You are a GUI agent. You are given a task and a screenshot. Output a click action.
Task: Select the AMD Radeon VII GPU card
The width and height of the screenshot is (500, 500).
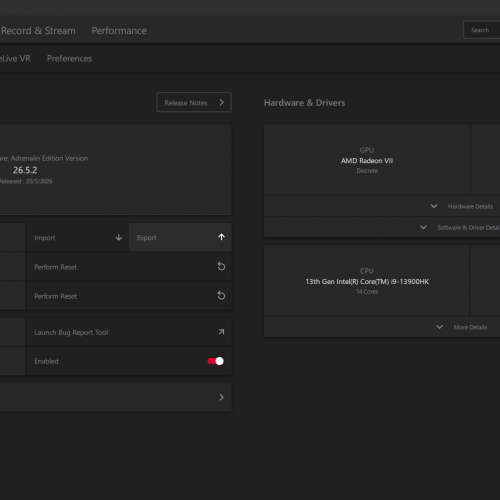click(x=367, y=160)
